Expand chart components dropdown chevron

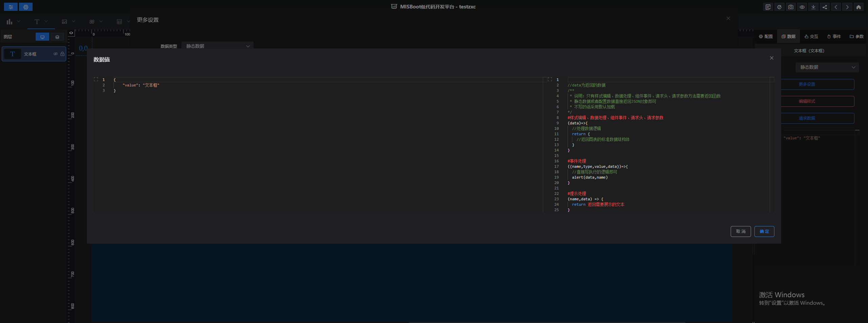[19, 21]
